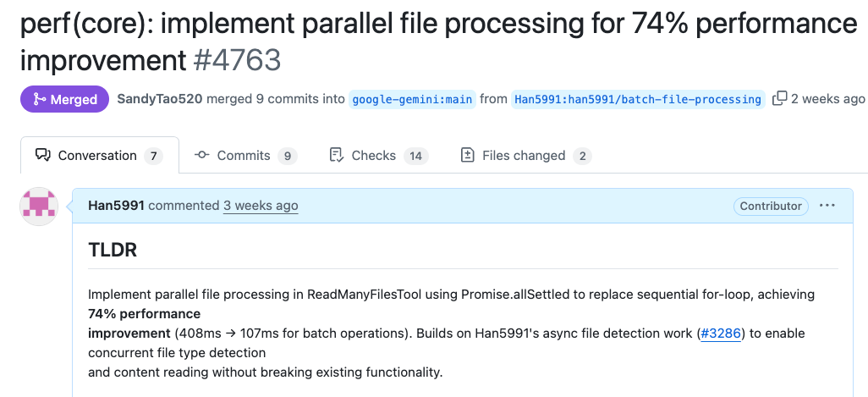Open SandyTao520's profile link
Screen dimensions: 868x397
(x=160, y=99)
